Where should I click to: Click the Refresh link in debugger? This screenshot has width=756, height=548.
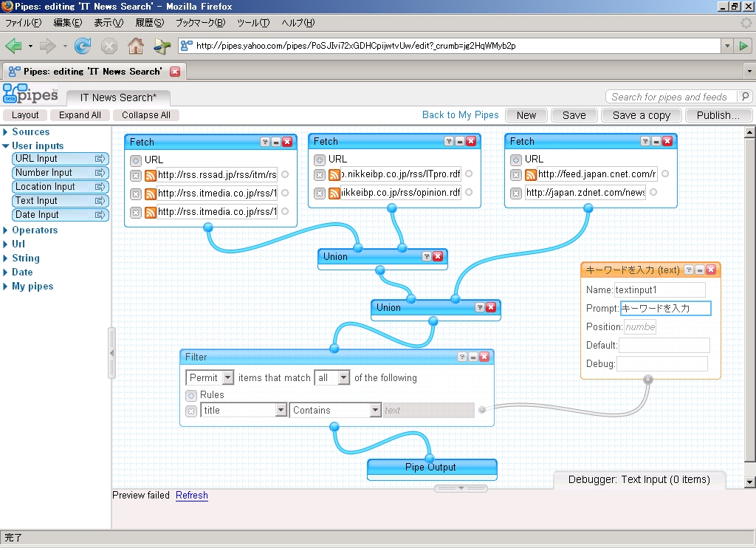pyautogui.click(x=191, y=496)
